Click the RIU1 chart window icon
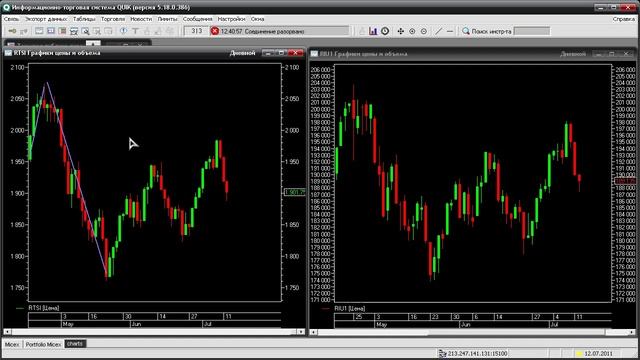This screenshot has width=640, height=360. pyautogui.click(x=314, y=53)
